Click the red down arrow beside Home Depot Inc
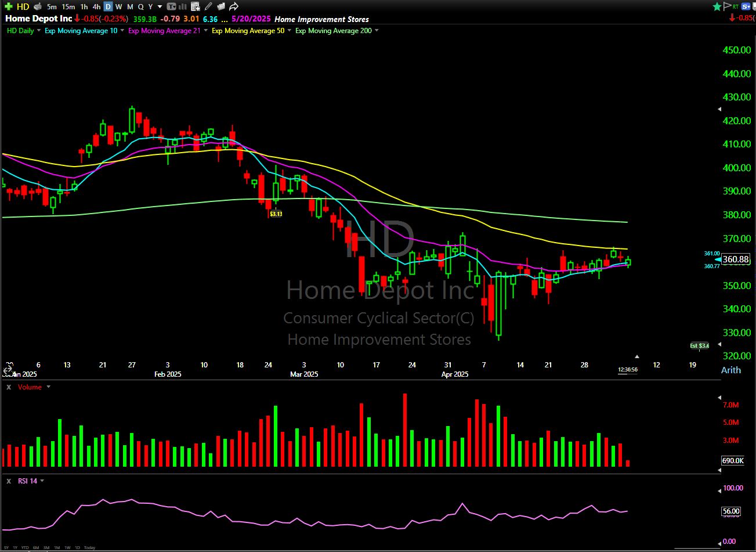The width and height of the screenshot is (756, 552). pos(77,19)
